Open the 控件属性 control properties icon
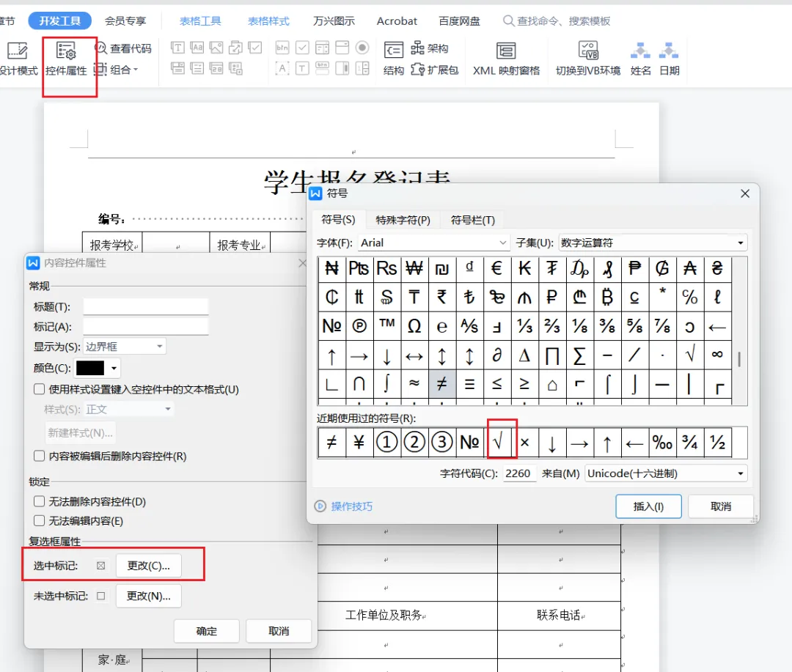This screenshot has height=672, width=792. pos(66,59)
